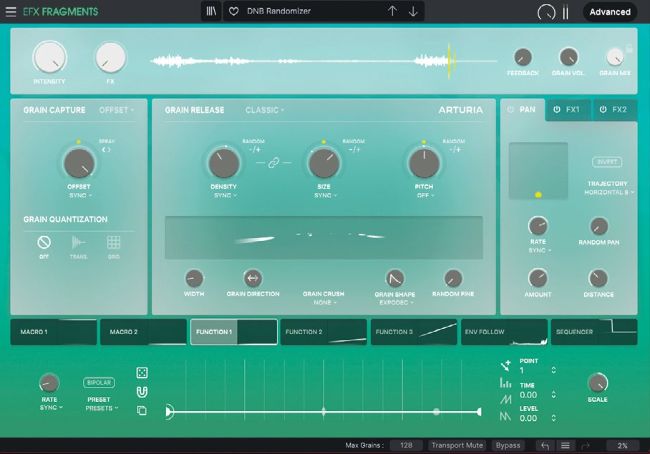Click the Advanced button
The height and width of the screenshot is (454, 650).
(x=609, y=12)
